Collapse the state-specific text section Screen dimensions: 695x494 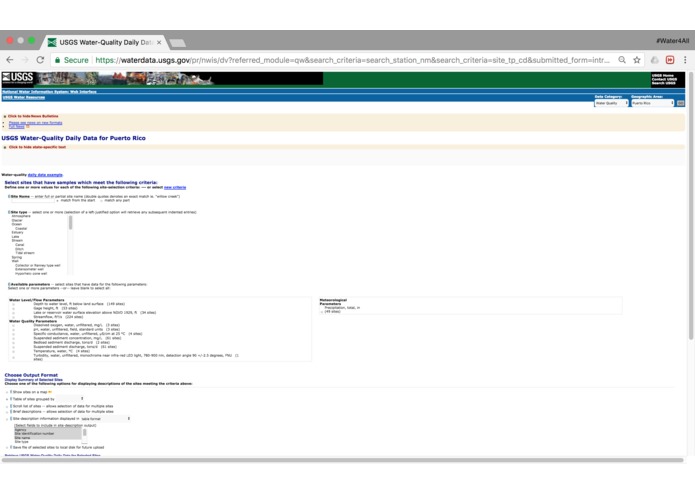tap(37, 147)
